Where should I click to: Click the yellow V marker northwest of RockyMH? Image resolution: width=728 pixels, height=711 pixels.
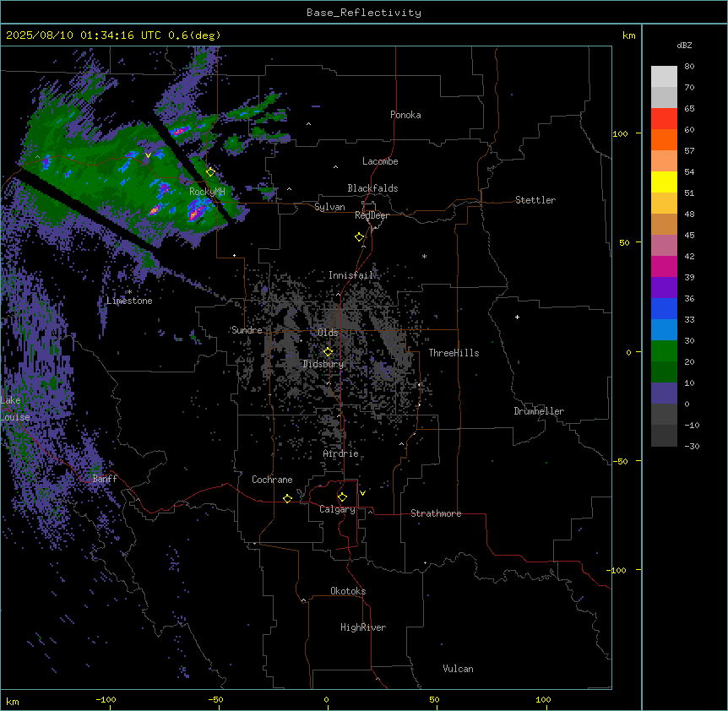[148, 155]
